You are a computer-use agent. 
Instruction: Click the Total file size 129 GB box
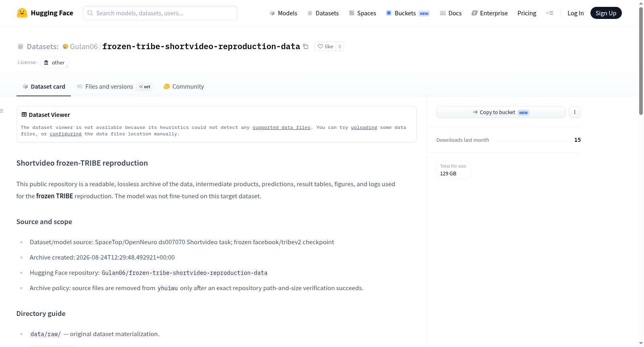453,170
